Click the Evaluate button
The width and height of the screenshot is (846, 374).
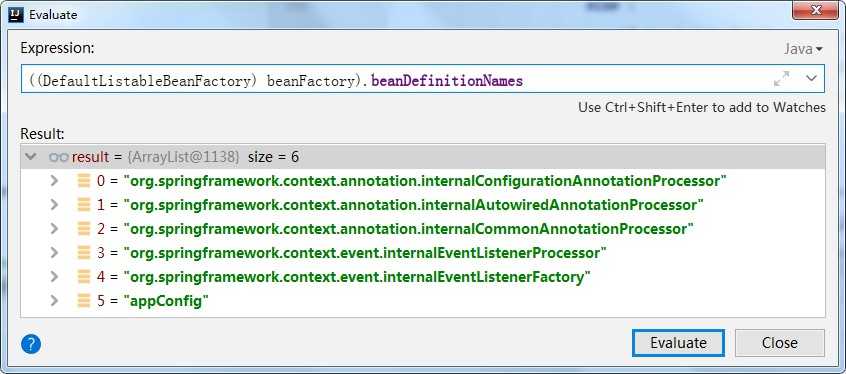(678, 343)
